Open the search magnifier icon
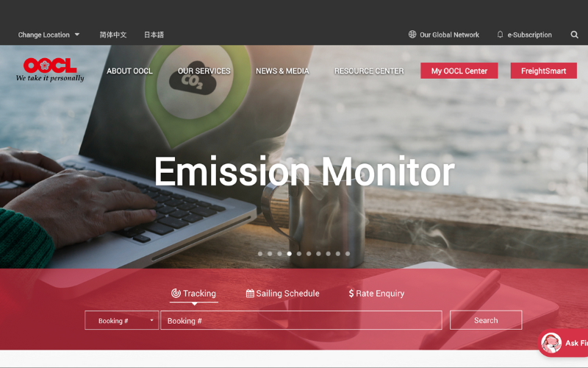588x368 pixels. click(574, 35)
